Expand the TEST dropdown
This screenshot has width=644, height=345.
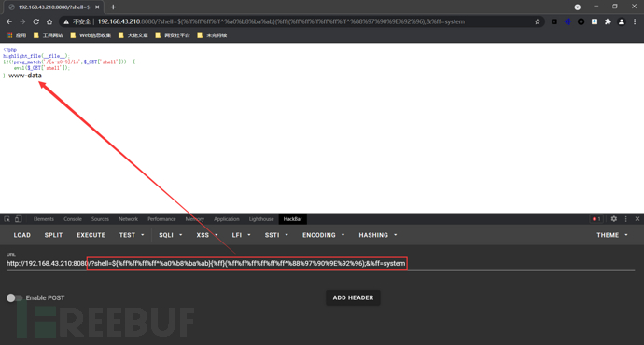coord(132,235)
